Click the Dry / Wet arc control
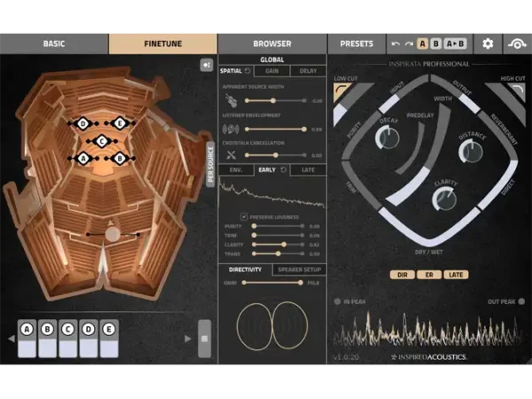Screen dimensions: 532x399 pos(429,230)
